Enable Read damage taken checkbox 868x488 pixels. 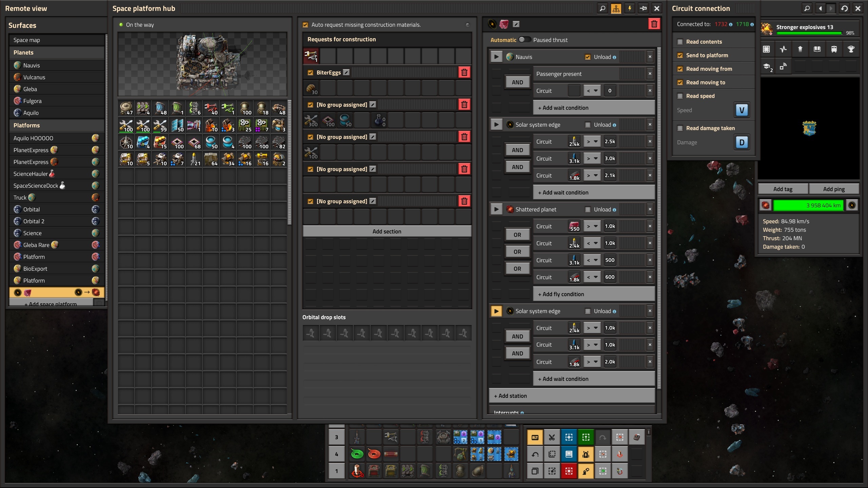point(680,128)
